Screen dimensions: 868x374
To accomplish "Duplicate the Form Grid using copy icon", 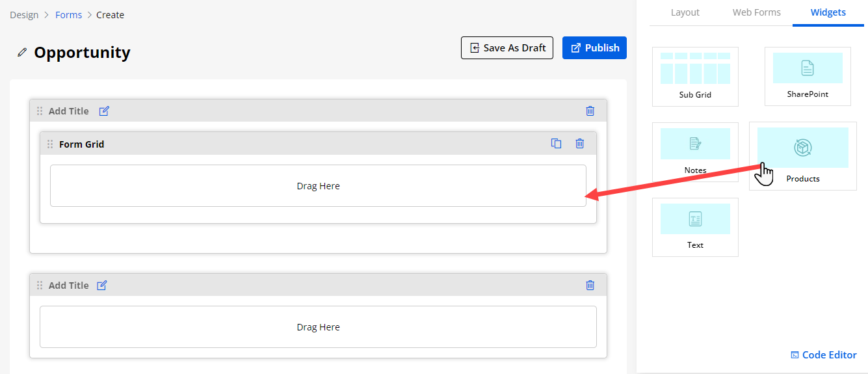I will [556, 144].
